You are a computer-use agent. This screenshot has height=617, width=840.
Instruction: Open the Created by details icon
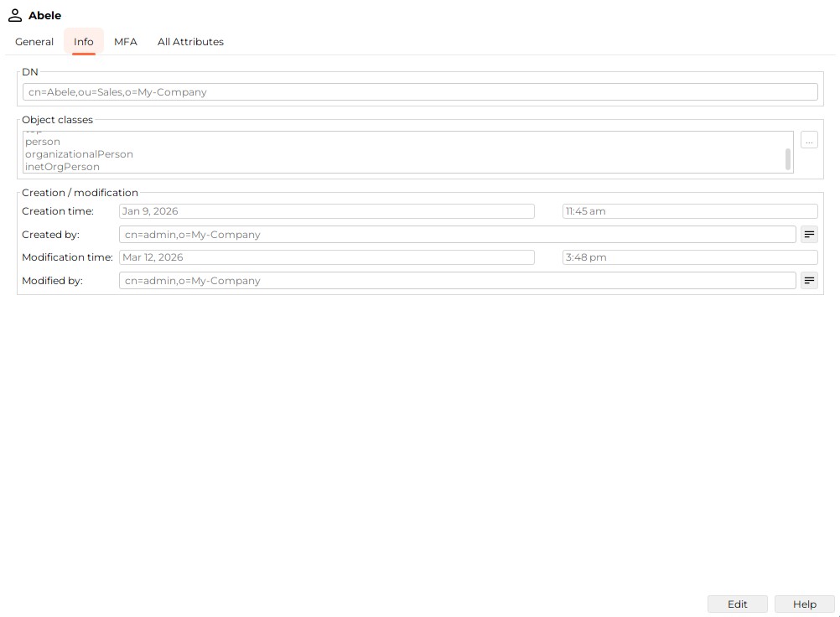pyautogui.click(x=809, y=235)
